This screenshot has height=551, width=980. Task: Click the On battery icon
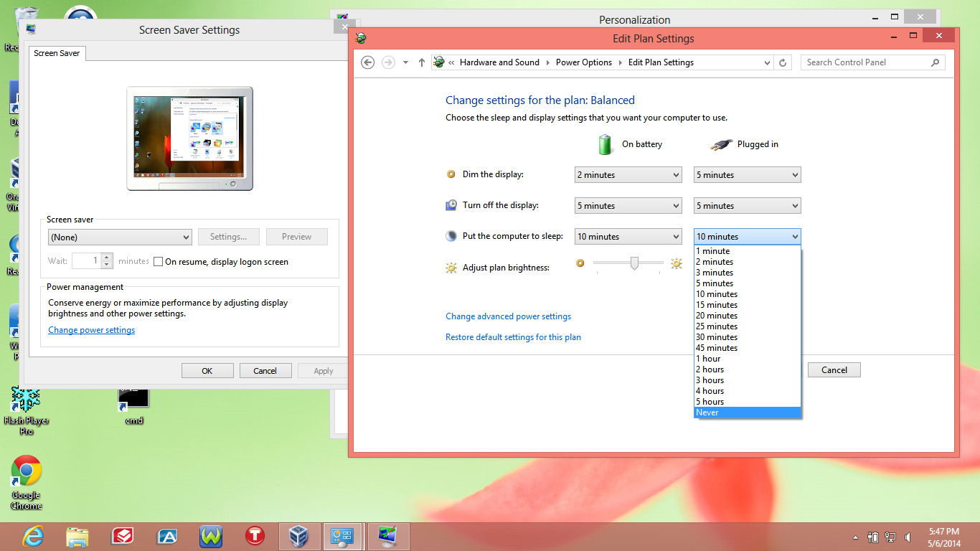606,143
